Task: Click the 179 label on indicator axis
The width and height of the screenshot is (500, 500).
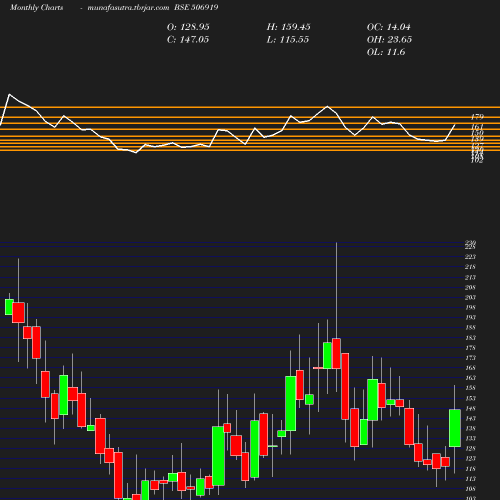Action: (477, 117)
